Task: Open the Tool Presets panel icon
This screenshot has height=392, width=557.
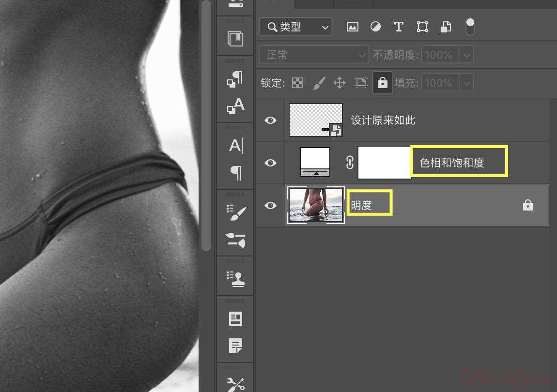Action: point(235,384)
